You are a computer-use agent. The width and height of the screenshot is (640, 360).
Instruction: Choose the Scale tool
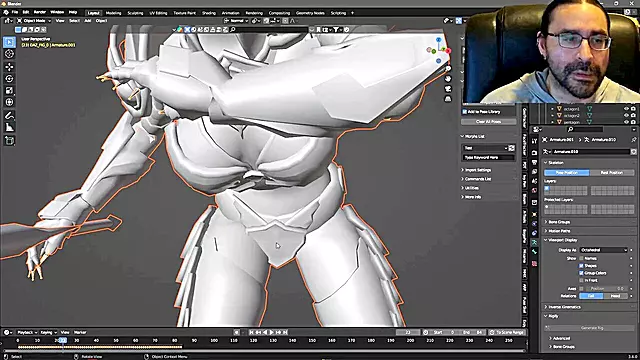[9, 90]
